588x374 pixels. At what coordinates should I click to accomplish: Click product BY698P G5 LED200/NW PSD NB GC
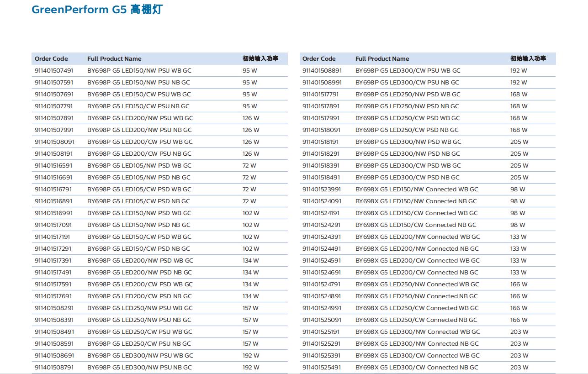(x=139, y=273)
